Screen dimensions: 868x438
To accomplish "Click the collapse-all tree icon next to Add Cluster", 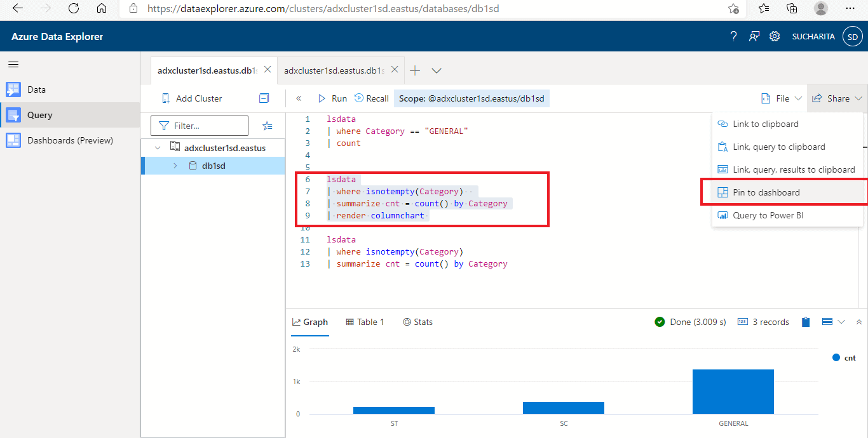I will pos(264,98).
